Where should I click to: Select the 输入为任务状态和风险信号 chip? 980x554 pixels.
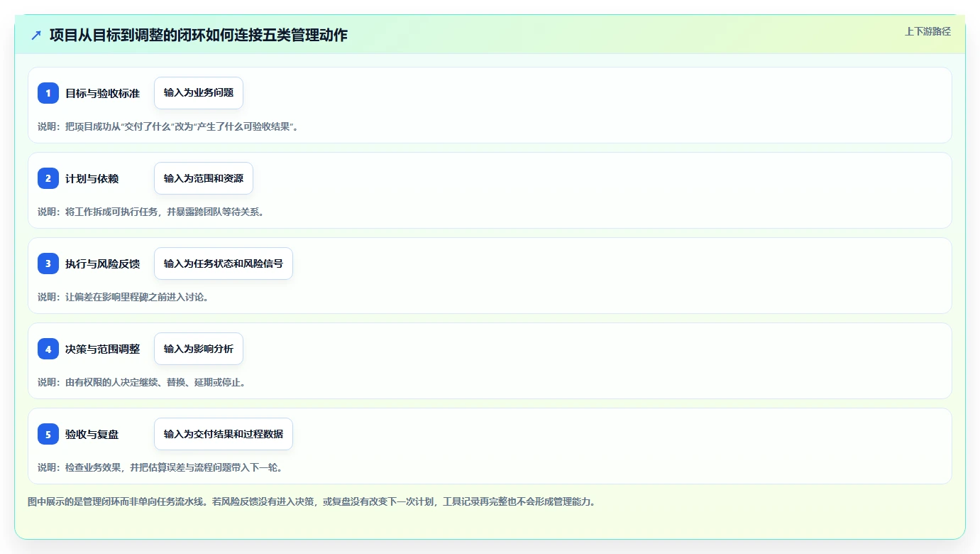click(224, 264)
